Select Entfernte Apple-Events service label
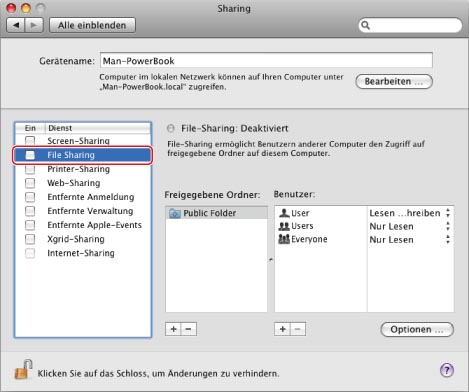The image size is (469, 392). (94, 225)
